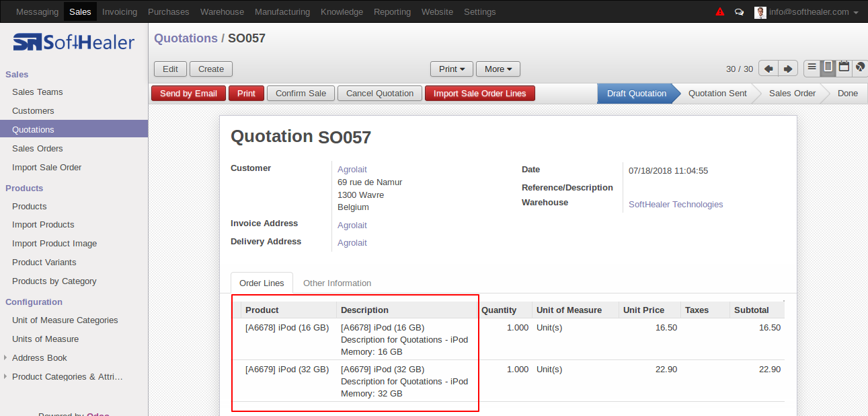Click the SoftHealer logo
The width and height of the screenshot is (868, 416).
74,42
